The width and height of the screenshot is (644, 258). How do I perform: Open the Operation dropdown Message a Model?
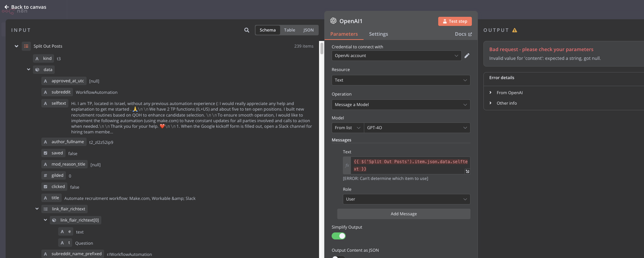[401, 105]
